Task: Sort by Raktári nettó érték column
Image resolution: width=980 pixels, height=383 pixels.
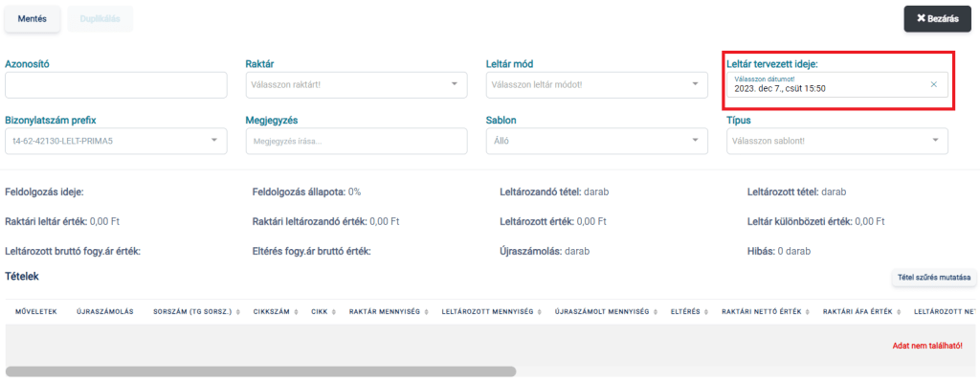Action: tap(763, 311)
